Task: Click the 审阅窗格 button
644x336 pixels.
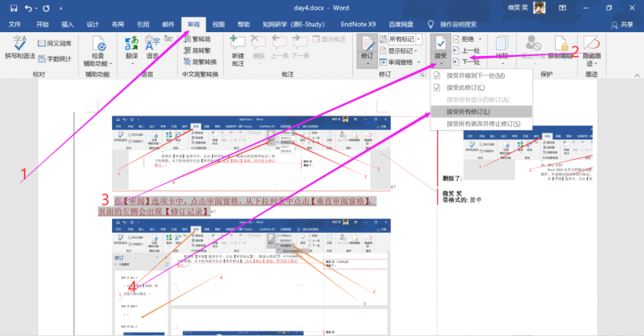Action: 396,62
